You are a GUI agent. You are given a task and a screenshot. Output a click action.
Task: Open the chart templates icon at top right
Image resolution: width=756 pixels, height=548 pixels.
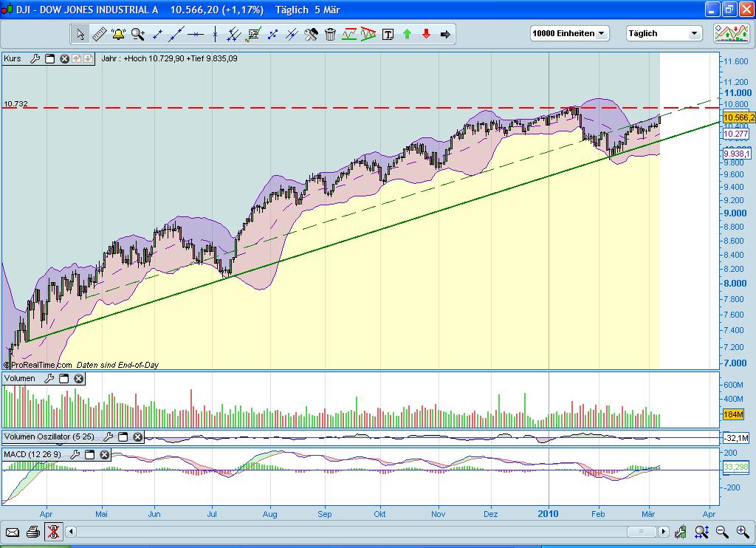pyautogui.click(x=732, y=34)
